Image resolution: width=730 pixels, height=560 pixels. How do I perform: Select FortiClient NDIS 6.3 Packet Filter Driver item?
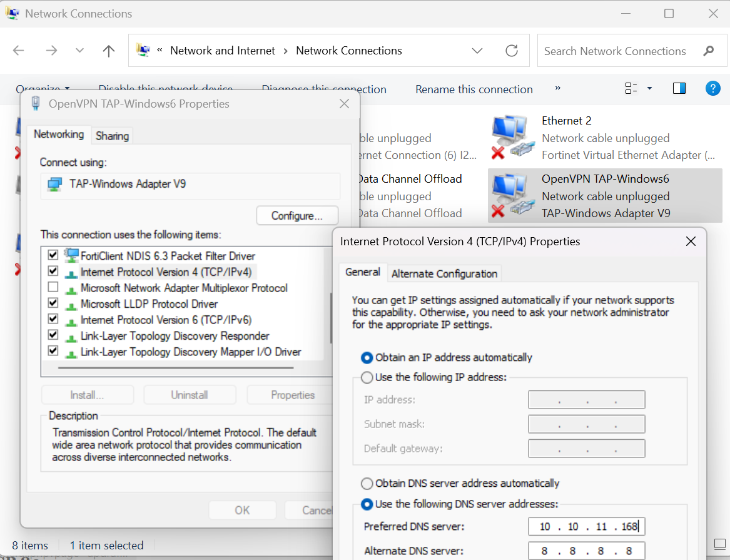168,256
